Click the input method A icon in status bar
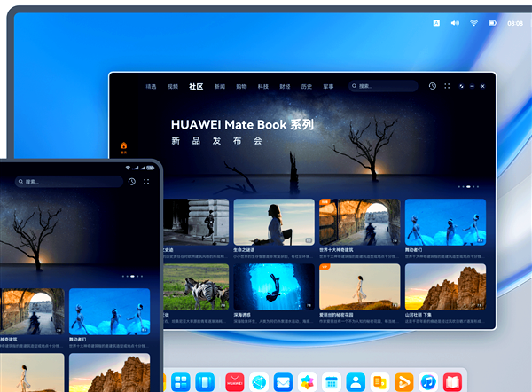 coord(436,23)
